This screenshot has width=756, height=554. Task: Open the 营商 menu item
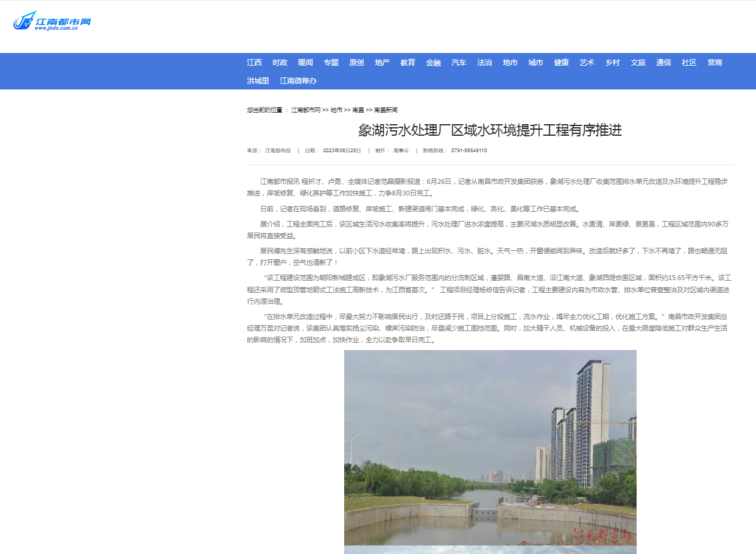715,63
